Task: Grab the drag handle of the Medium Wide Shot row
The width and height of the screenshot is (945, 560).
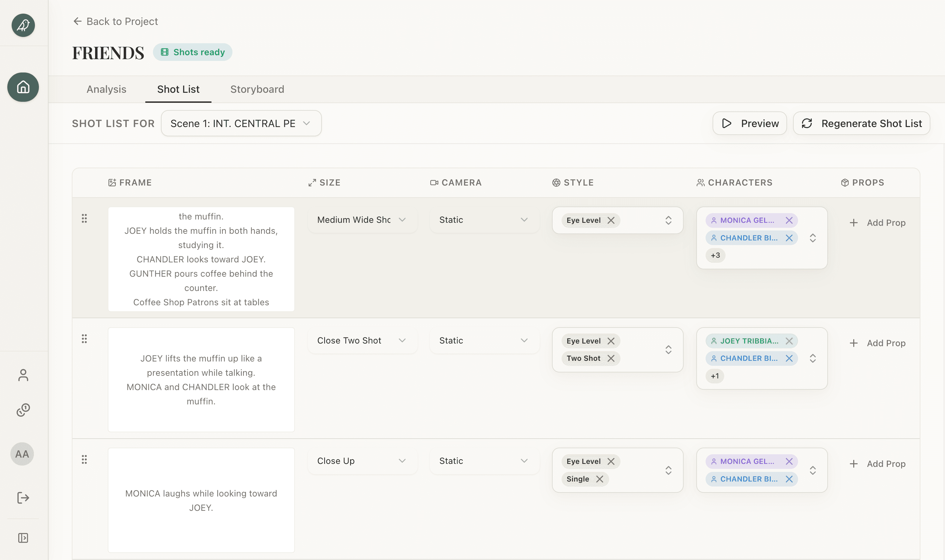Action: (84, 218)
